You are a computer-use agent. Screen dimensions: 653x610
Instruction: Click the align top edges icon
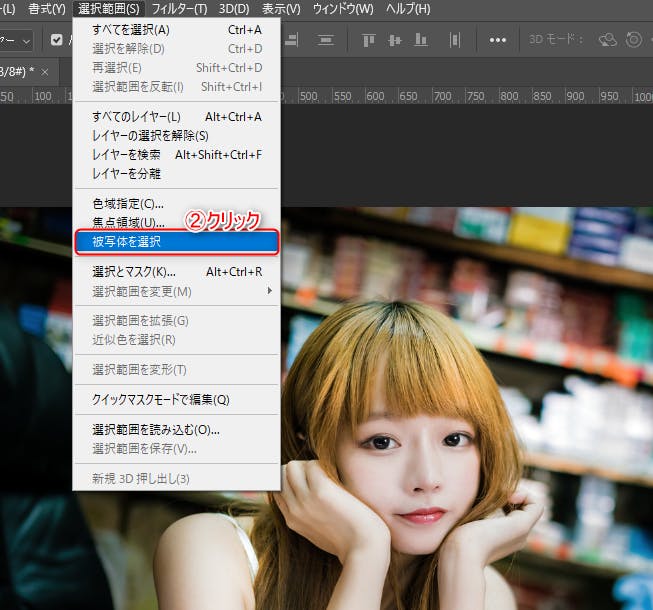(x=367, y=40)
